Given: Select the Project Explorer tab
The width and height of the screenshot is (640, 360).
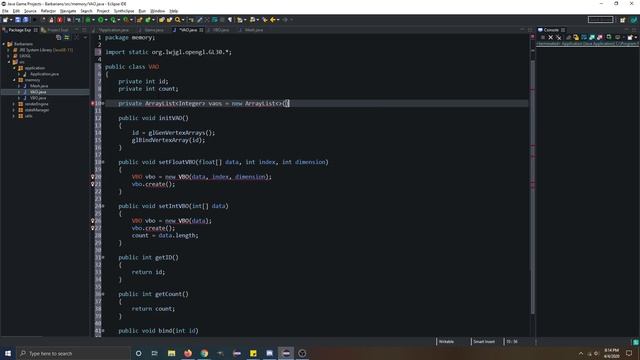Looking at the screenshot, I should pyautogui.click(x=58, y=30).
